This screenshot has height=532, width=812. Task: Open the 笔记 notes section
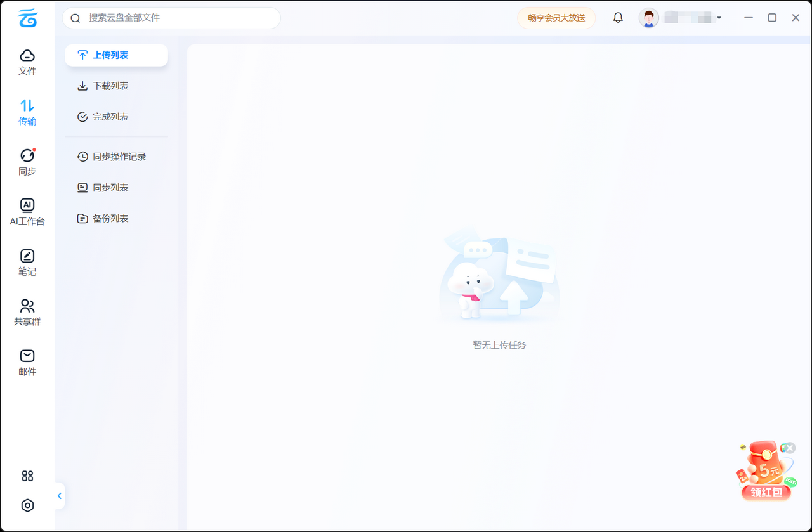coord(27,262)
